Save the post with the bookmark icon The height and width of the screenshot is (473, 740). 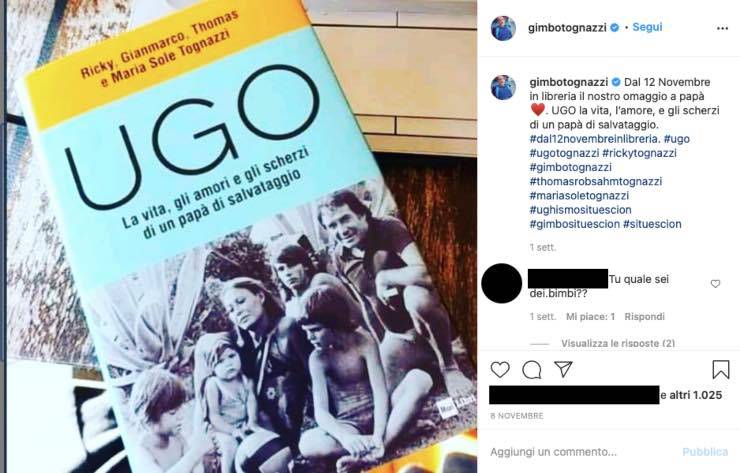721,370
